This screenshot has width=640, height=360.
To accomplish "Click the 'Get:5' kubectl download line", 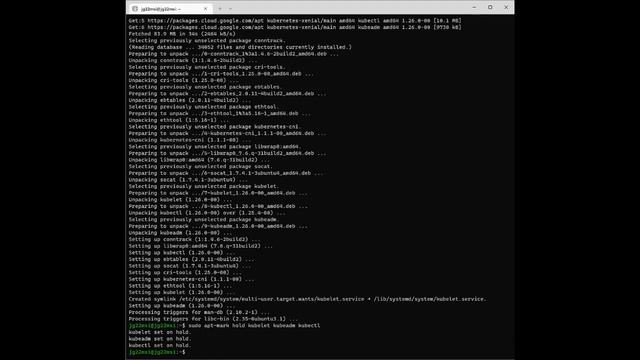I will (x=295, y=20).
